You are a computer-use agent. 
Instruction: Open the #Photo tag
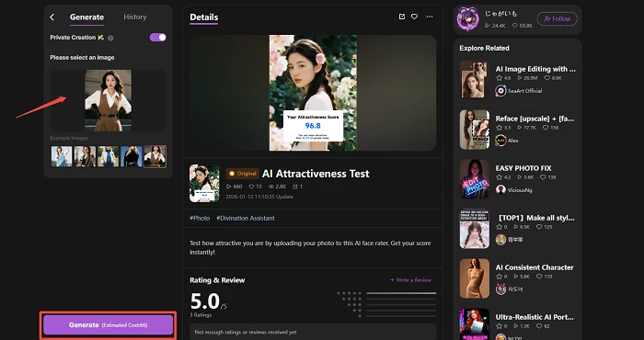(200, 218)
